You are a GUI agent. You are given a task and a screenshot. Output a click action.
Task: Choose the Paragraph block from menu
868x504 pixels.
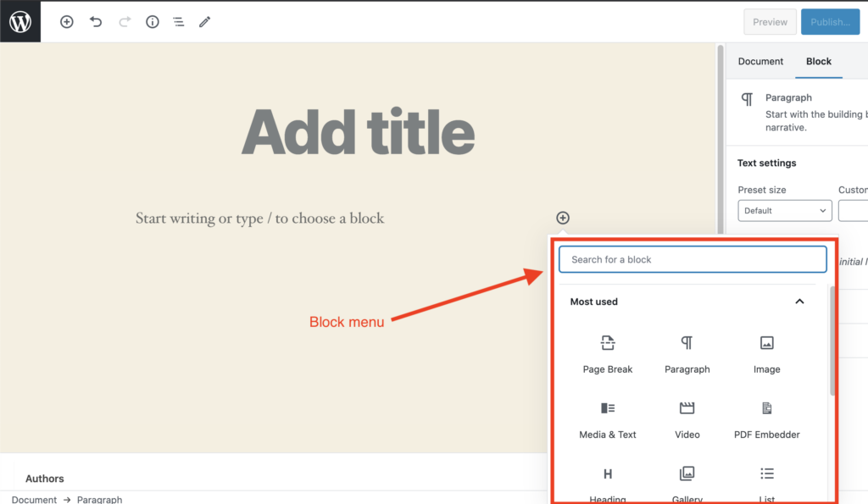687,353
